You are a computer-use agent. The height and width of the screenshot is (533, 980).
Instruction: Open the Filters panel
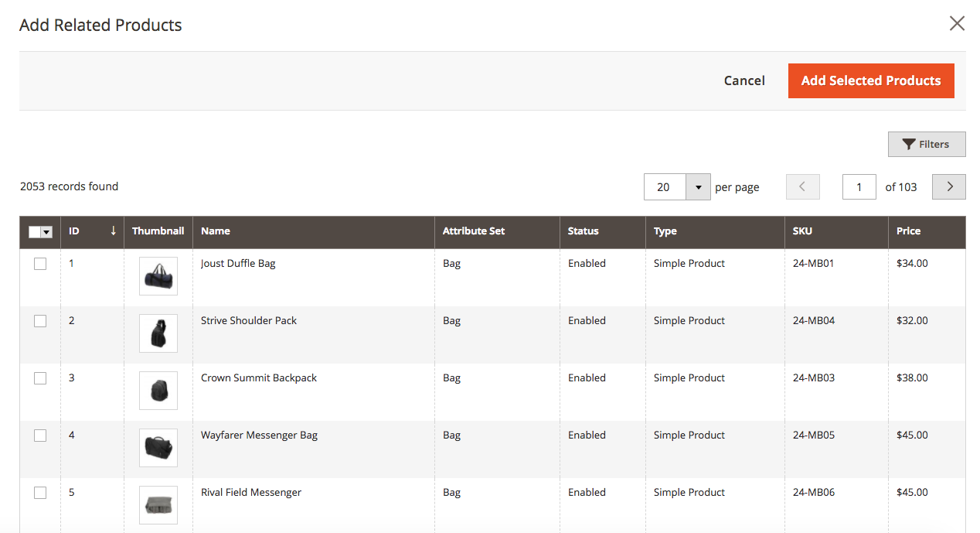(x=927, y=144)
